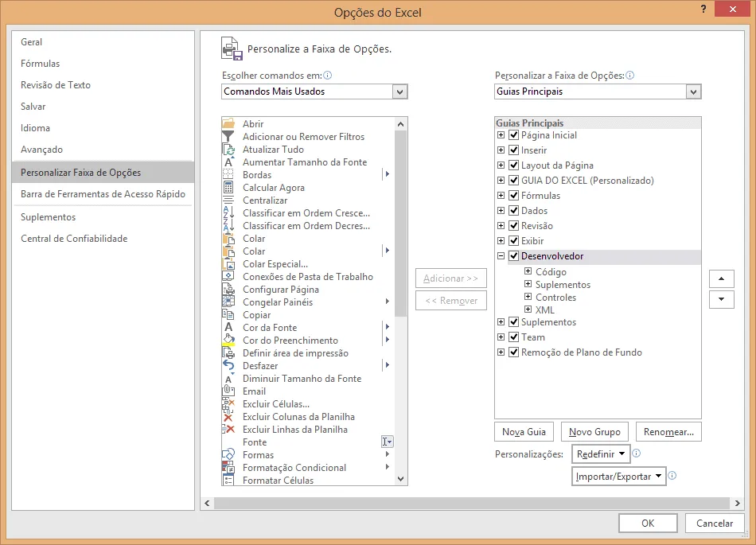This screenshot has width=756, height=545.
Task: Click the Classificar em Ordem Crescente icon
Action: point(228,213)
